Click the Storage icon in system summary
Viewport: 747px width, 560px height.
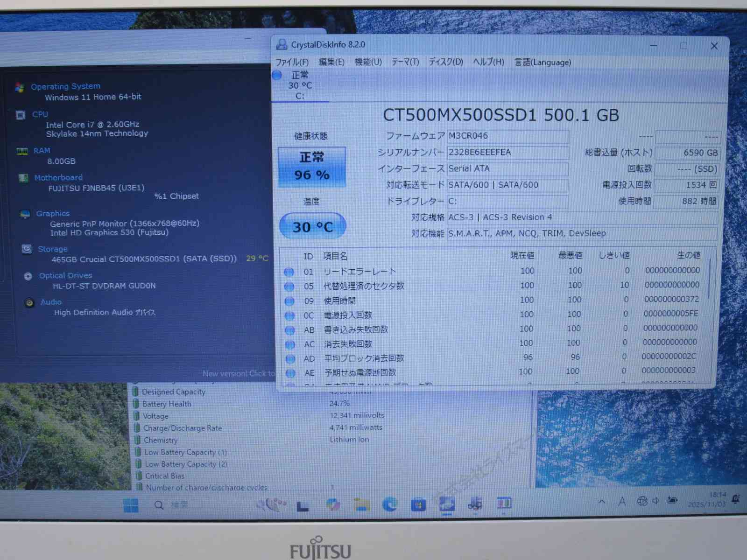pyautogui.click(x=27, y=249)
